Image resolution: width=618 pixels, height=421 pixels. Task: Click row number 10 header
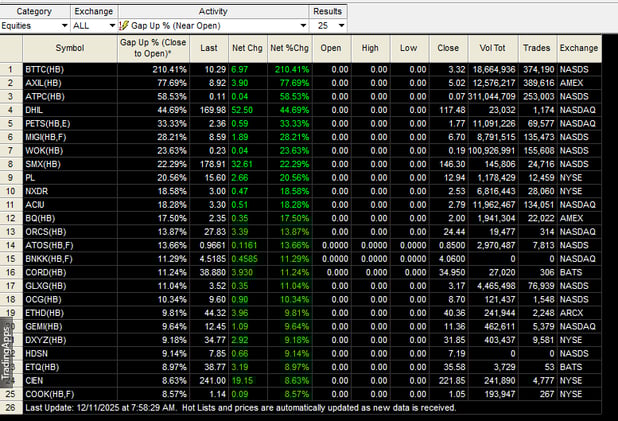click(x=11, y=191)
